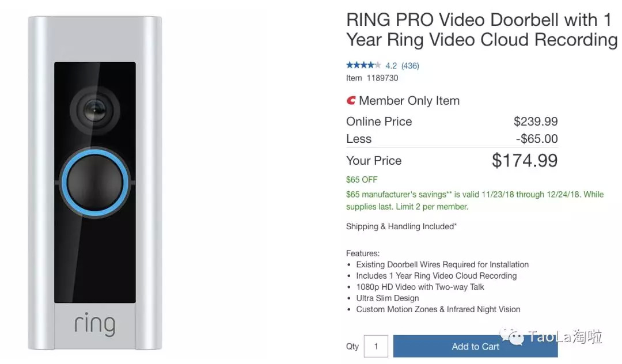The width and height of the screenshot is (622, 364).
Task: Click the 4.2 rating score
Action: (x=391, y=66)
